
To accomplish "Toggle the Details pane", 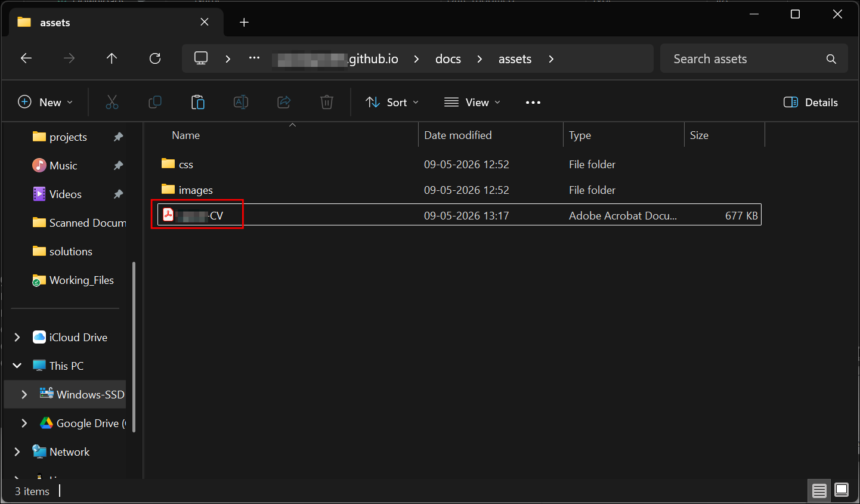I will [810, 102].
